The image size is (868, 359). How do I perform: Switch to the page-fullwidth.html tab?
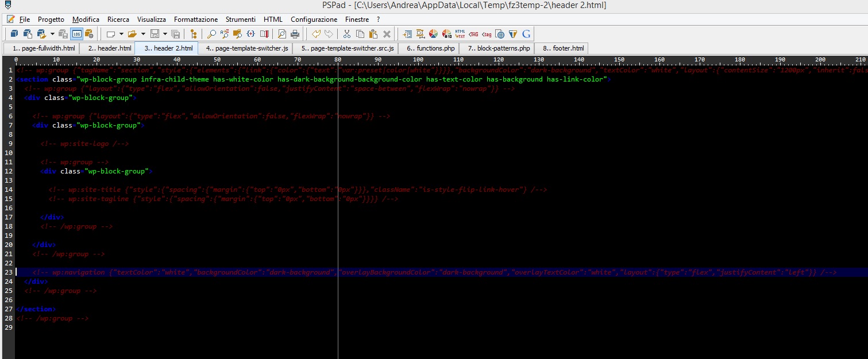(x=41, y=48)
